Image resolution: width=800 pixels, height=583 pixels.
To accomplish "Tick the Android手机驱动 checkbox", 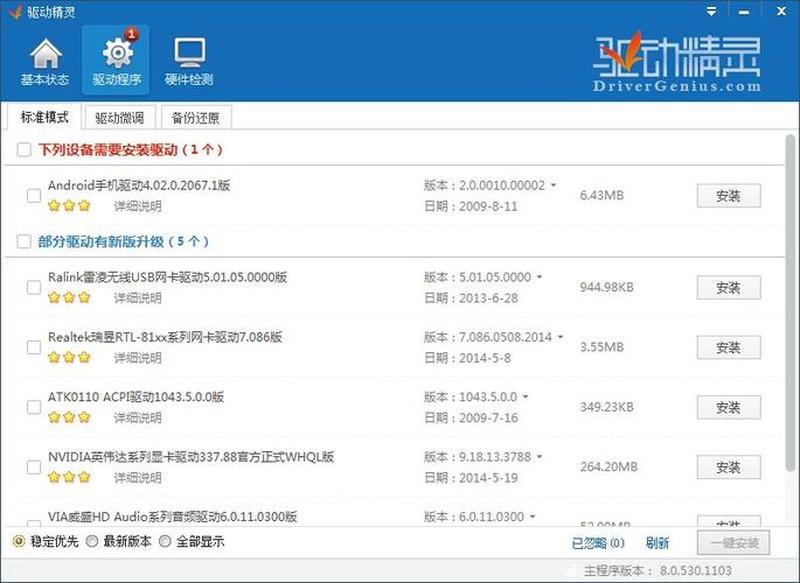I will 34,195.
